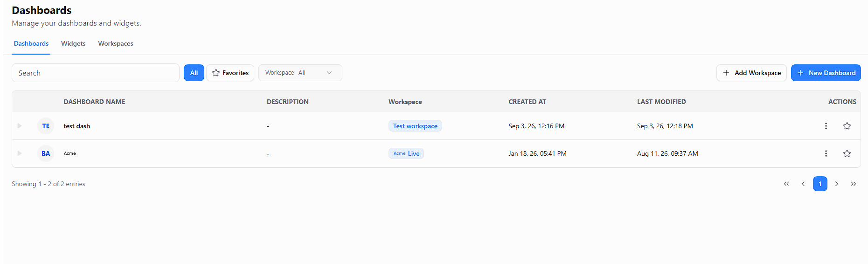The image size is (868, 264).
Task: Open the Acme dashboard name
Action: pyautogui.click(x=70, y=153)
